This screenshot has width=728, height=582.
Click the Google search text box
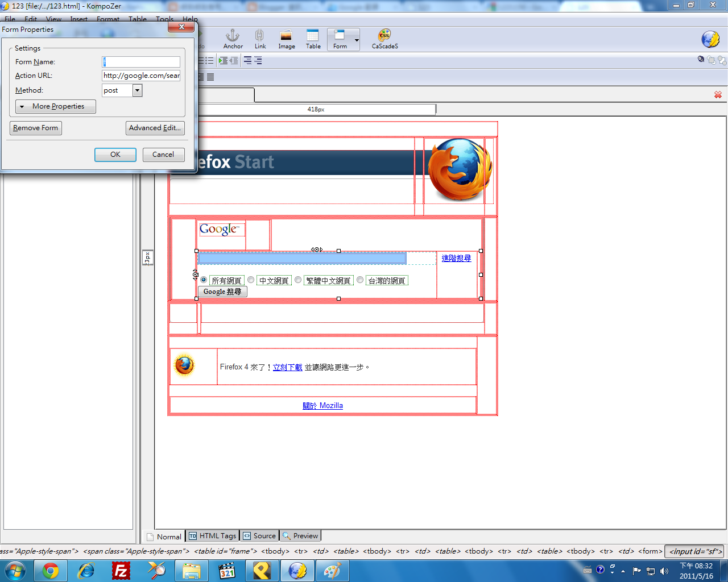coord(302,259)
